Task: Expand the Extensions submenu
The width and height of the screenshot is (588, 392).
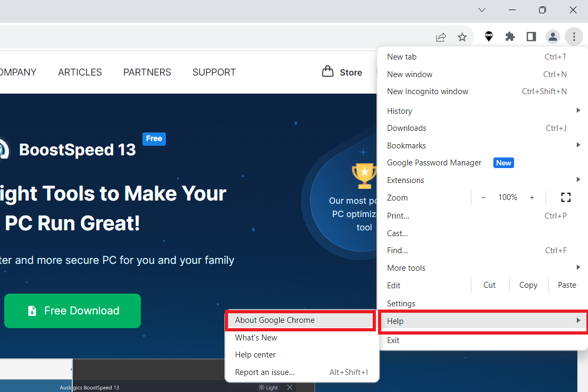Action: tap(482, 180)
